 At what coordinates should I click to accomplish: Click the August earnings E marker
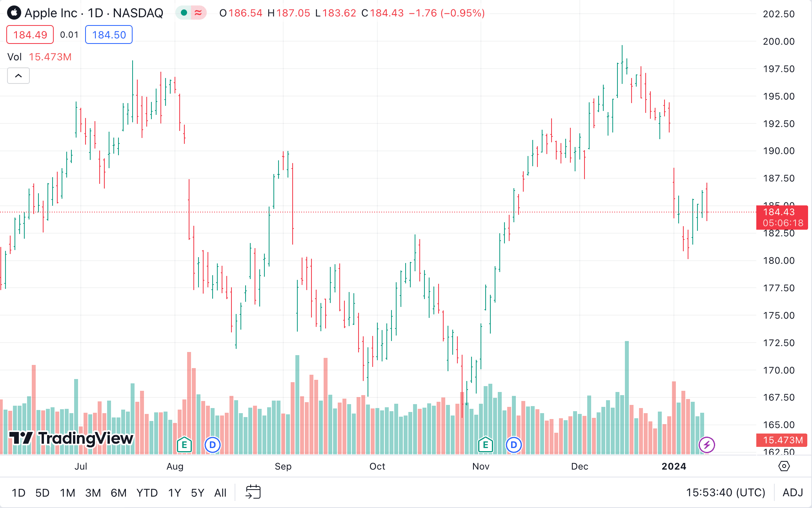coord(184,445)
